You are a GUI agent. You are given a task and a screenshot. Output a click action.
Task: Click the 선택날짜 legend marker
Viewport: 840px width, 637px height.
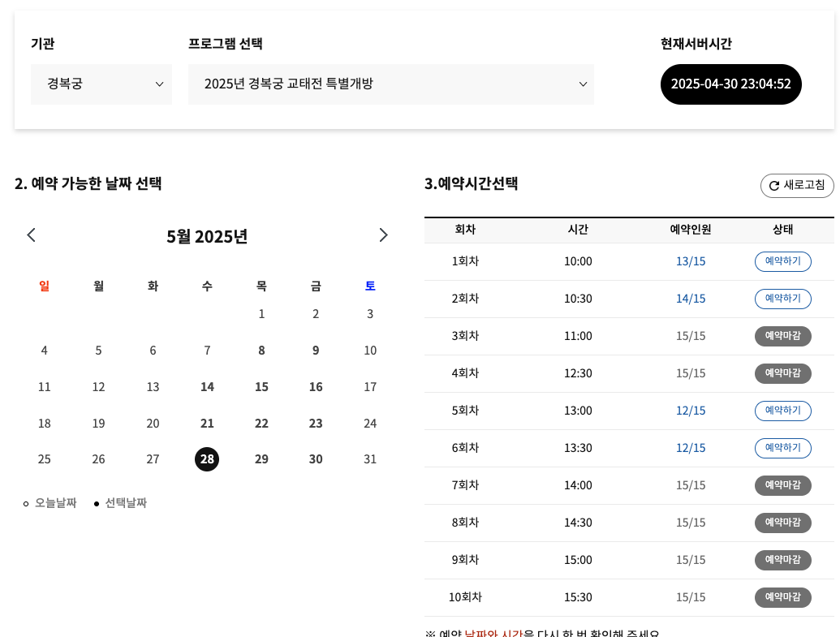[95, 503]
